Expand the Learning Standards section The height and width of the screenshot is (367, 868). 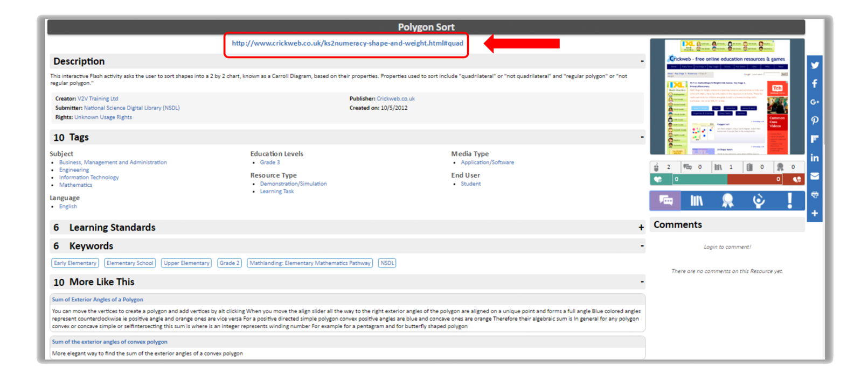pyautogui.click(x=641, y=228)
